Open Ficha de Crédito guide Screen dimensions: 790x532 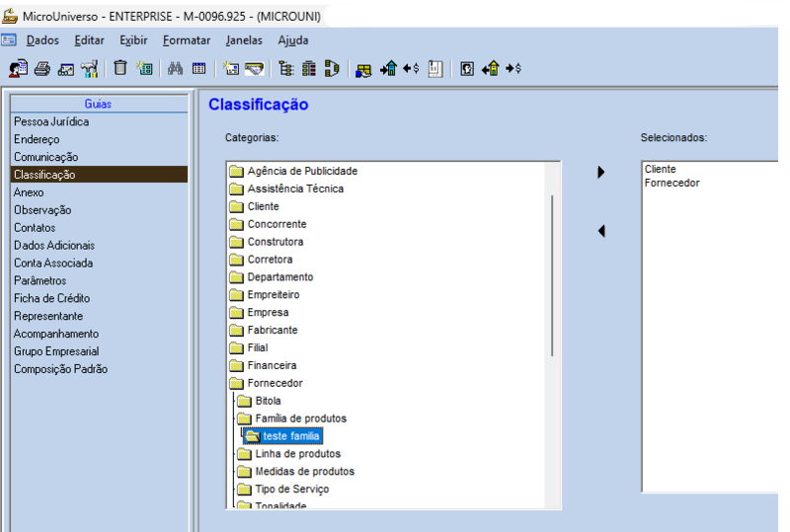pyautogui.click(x=99, y=298)
